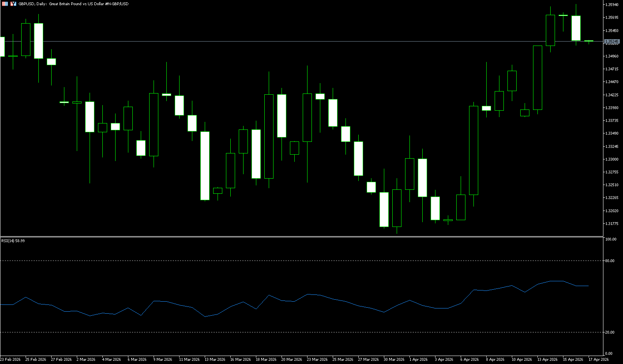Screen dimensions: 623x364
Task: Select the horizontal bid price line
Action: click(x=280, y=41)
